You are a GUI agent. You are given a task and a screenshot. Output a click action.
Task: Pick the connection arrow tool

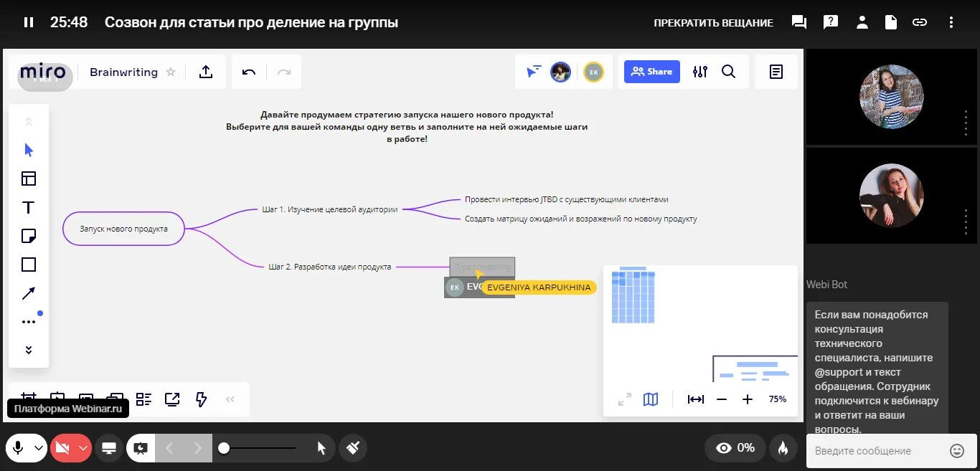pyautogui.click(x=28, y=292)
